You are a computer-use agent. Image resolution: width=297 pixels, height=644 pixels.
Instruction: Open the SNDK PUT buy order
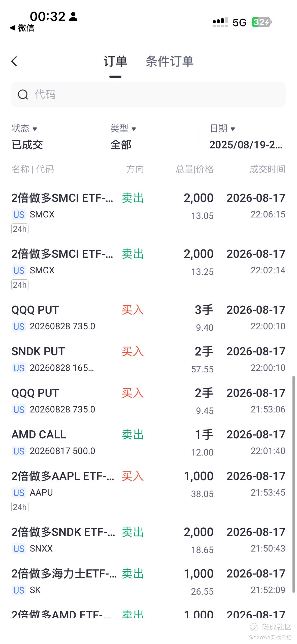pos(148,360)
